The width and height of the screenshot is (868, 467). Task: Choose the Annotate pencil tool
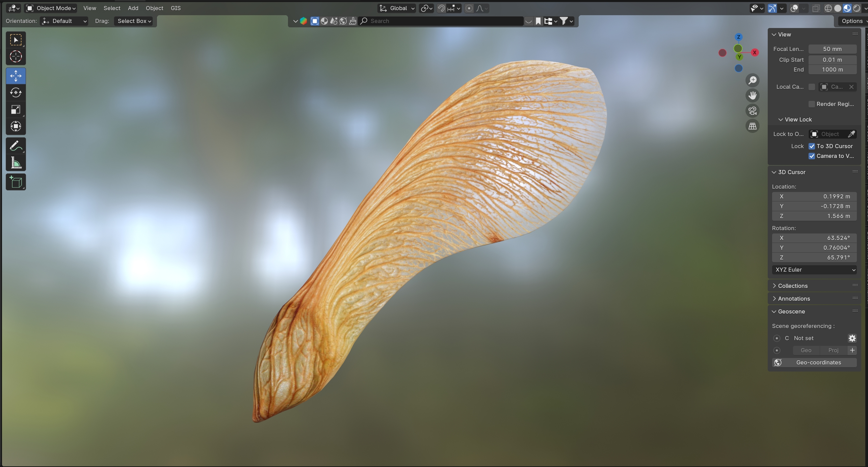tap(16, 146)
